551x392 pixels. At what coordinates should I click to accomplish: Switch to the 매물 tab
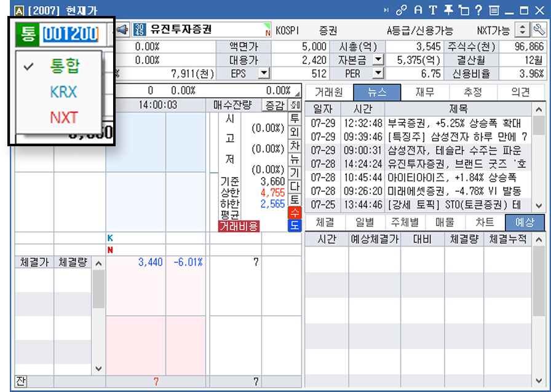(445, 222)
